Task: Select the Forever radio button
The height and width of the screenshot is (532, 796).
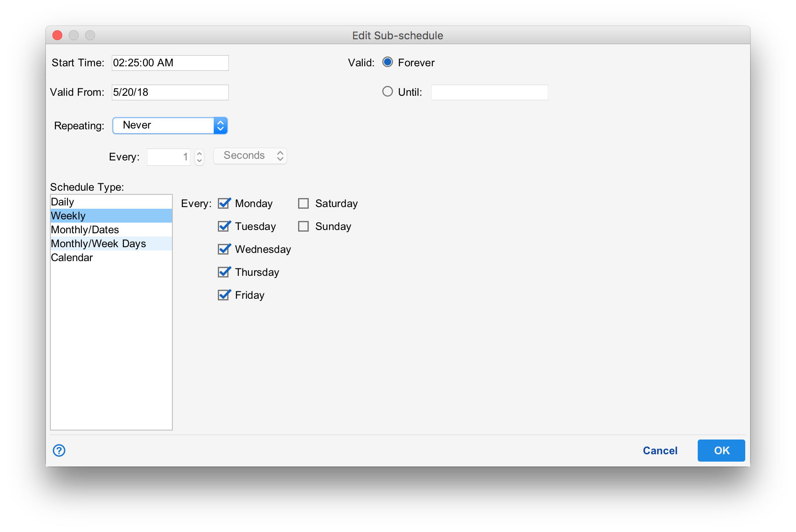Action: (x=387, y=62)
